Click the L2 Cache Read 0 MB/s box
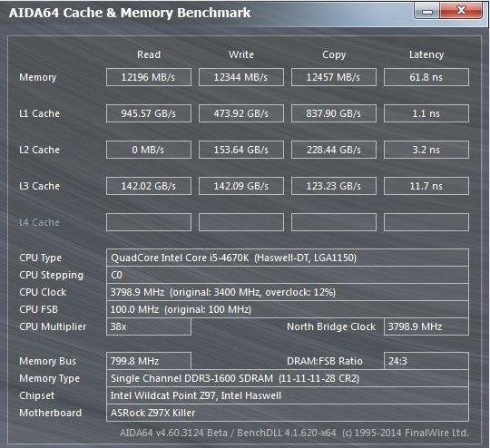Image resolution: width=490 pixels, height=448 pixels. [149, 150]
